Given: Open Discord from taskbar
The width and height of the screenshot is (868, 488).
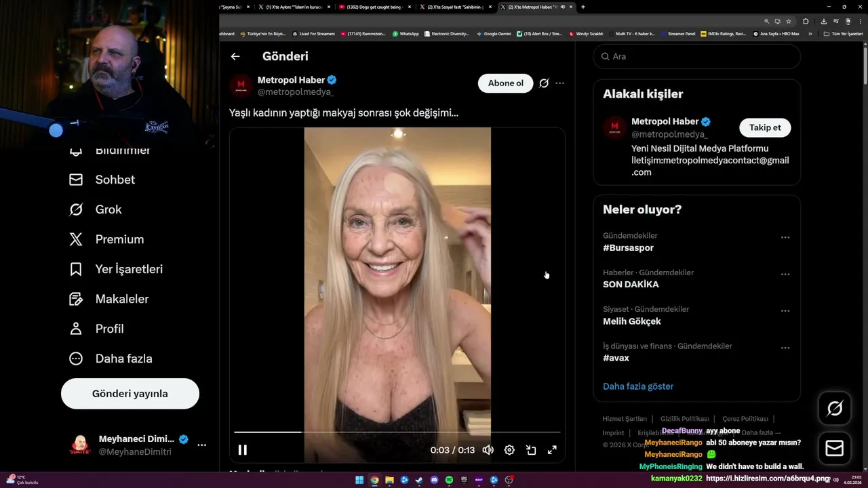Looking at the screenshot, I should 434,480.
